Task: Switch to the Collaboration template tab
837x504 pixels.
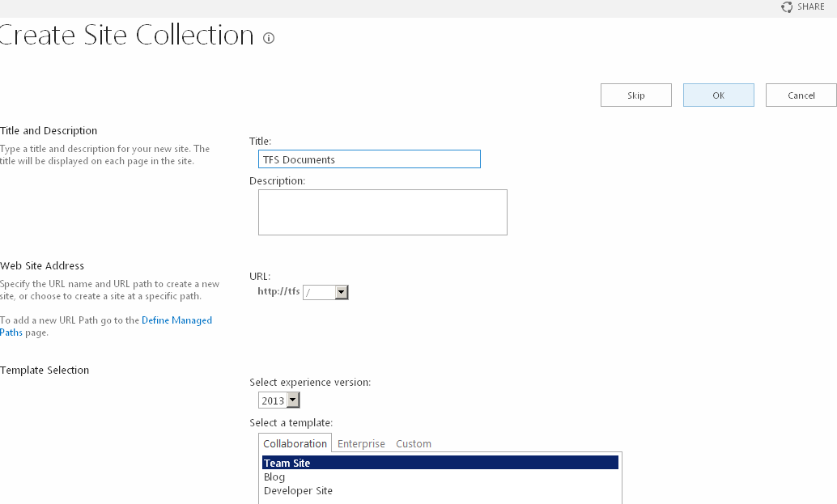Action: (295, 443)
